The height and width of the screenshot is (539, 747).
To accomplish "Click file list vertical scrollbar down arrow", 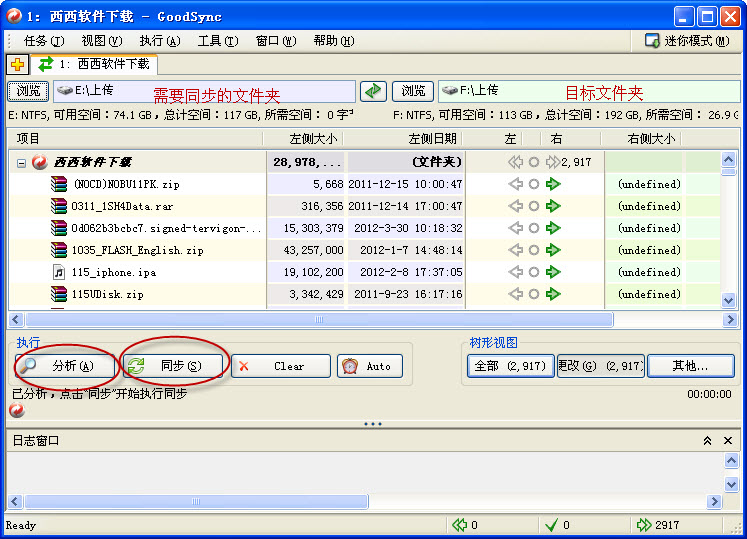I will [x=728, y=300].
